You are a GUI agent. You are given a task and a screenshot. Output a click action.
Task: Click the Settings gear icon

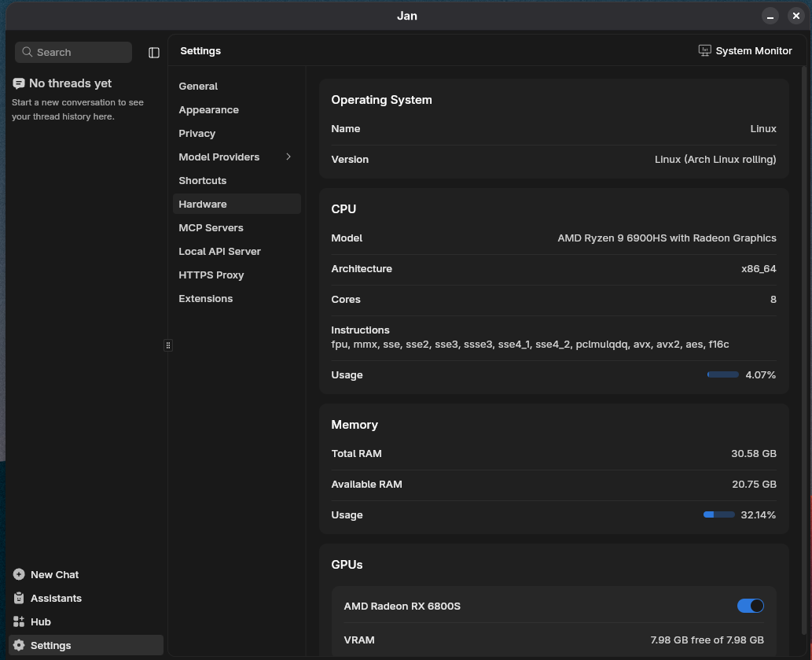[x=19, y=646]
